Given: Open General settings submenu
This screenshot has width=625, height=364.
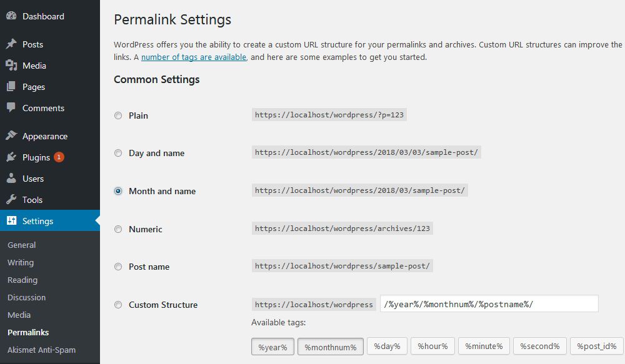Looking at the screenshot, I should [x=21, y=245].
